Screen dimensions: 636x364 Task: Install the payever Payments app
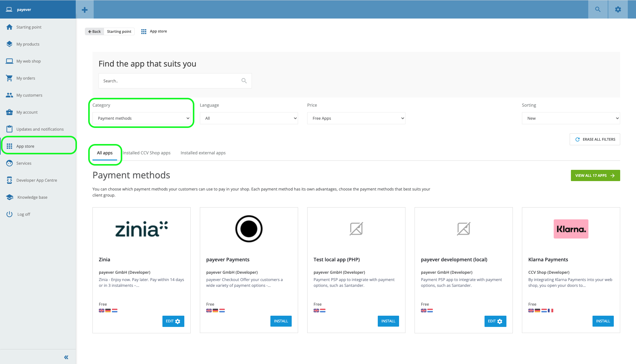pyautogui.click(x=281, y=321)
